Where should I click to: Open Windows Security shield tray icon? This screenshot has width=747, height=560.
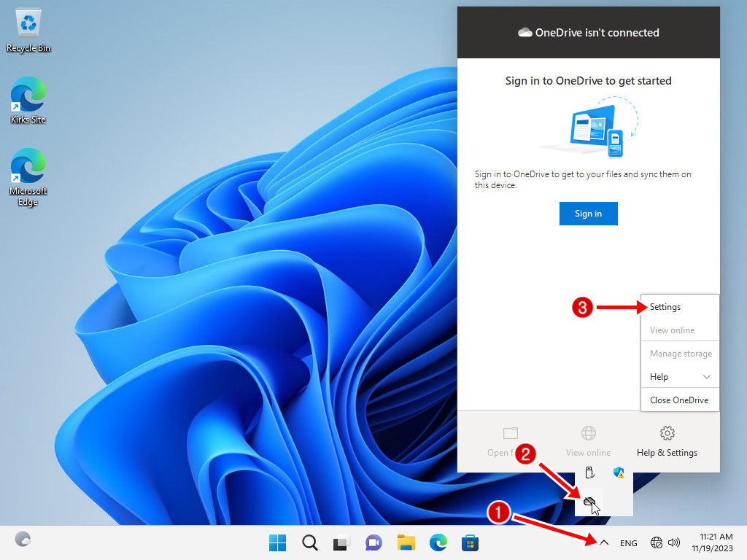(619, 472)
